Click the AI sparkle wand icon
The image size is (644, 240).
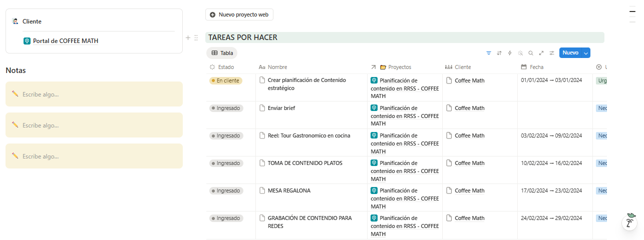(x=520, y=53)
